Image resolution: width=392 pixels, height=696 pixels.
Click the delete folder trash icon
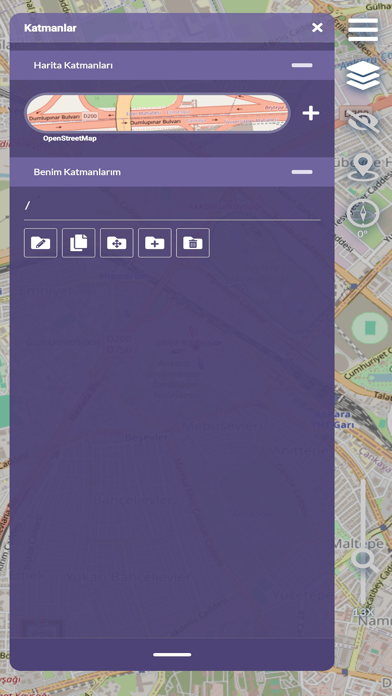[193, 243]
